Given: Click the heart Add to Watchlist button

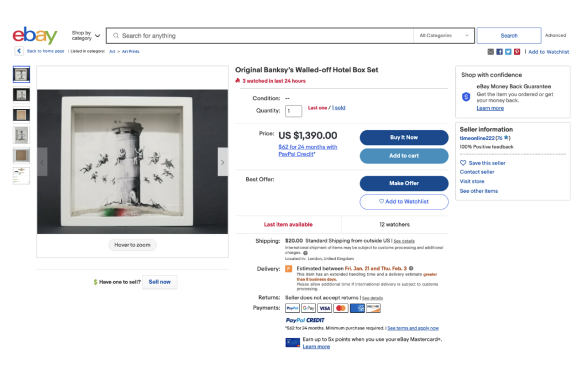Looking at the screenshot, I should coord(404,201).
